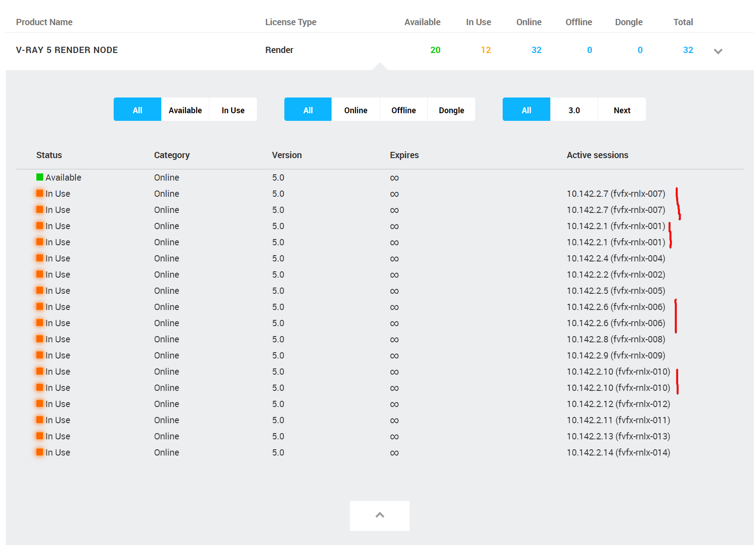Click the Available column header at top

point(422,22)
